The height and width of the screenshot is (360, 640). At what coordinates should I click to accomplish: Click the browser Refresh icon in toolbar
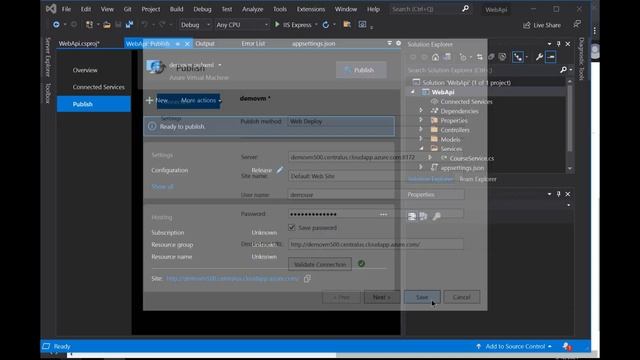[326, 25]
